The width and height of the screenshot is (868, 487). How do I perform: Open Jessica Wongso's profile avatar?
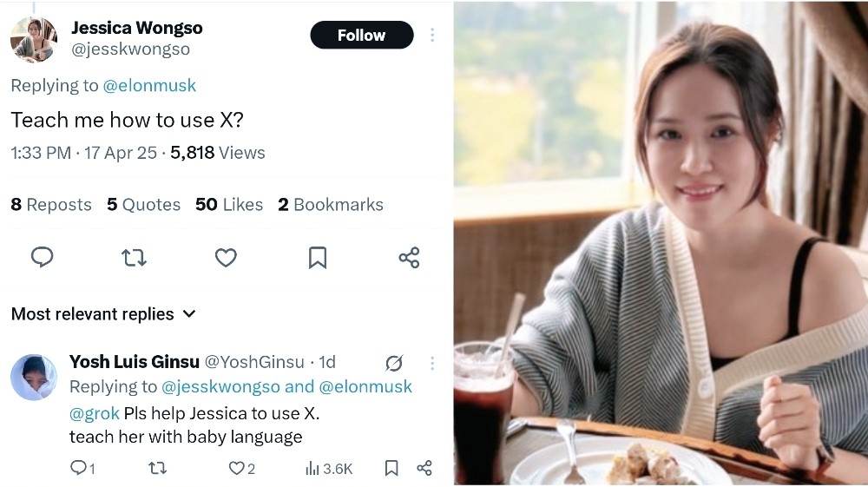pyautogui.click(x=34, y=39)
